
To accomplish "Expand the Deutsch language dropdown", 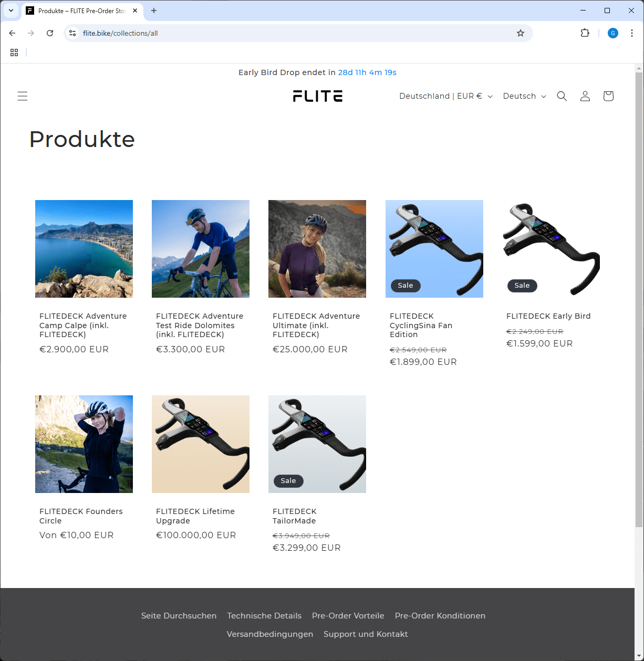I will [x=524, y=96].
